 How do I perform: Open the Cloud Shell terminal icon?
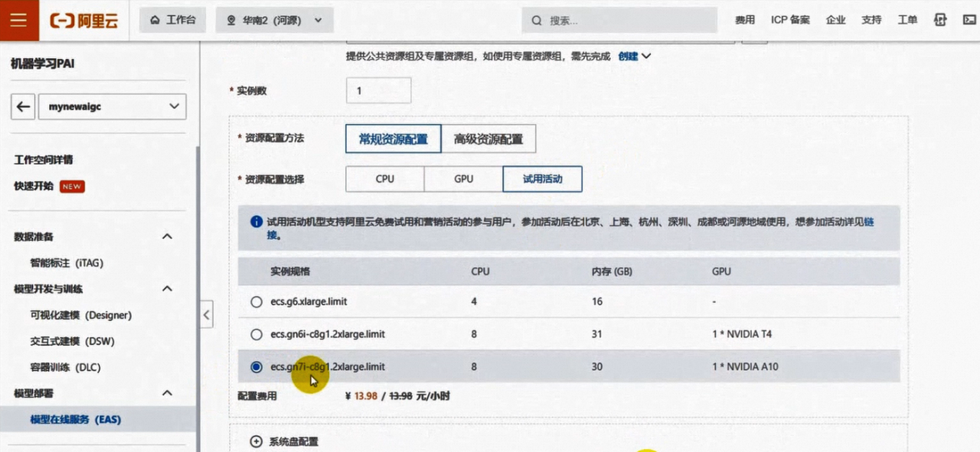pyautogui.click(x=968, y=20)
